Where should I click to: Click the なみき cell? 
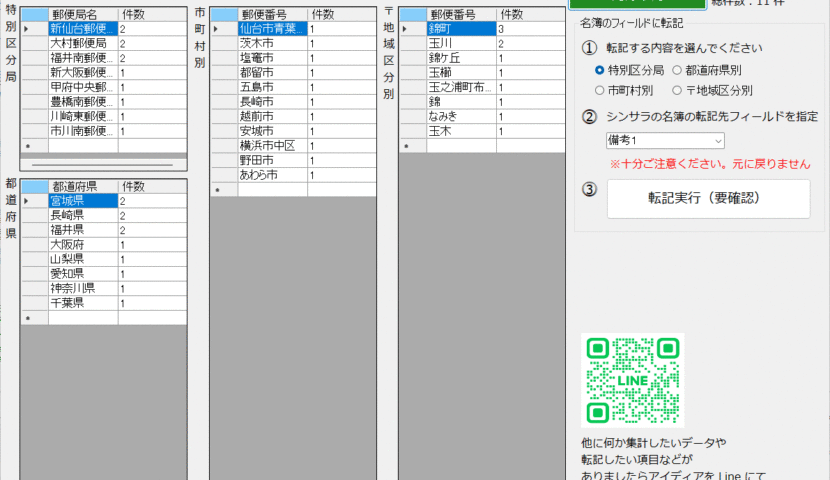click(460, 116)
